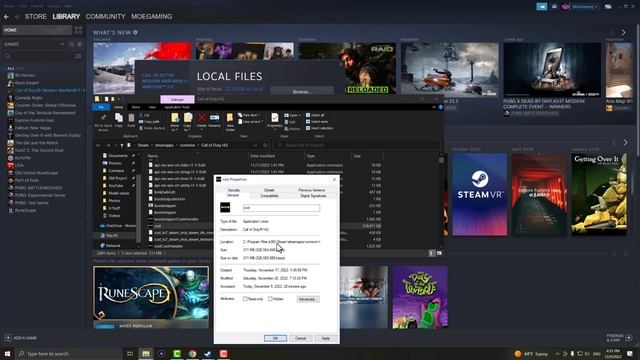Confirm the Properties dialog with OK
Image resolution: width=640 pixels, height=360 pixels.
275,338
